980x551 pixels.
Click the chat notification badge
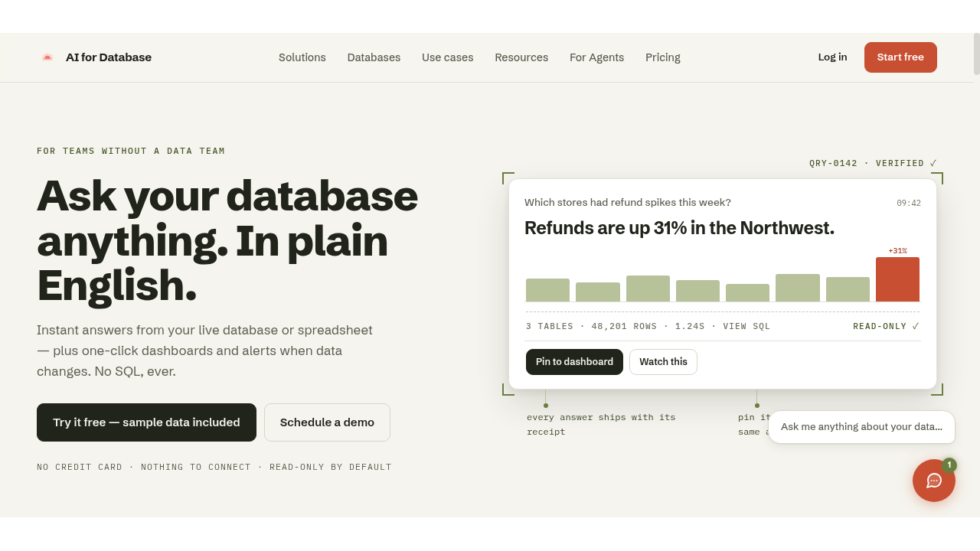click(x=949, y=465)
